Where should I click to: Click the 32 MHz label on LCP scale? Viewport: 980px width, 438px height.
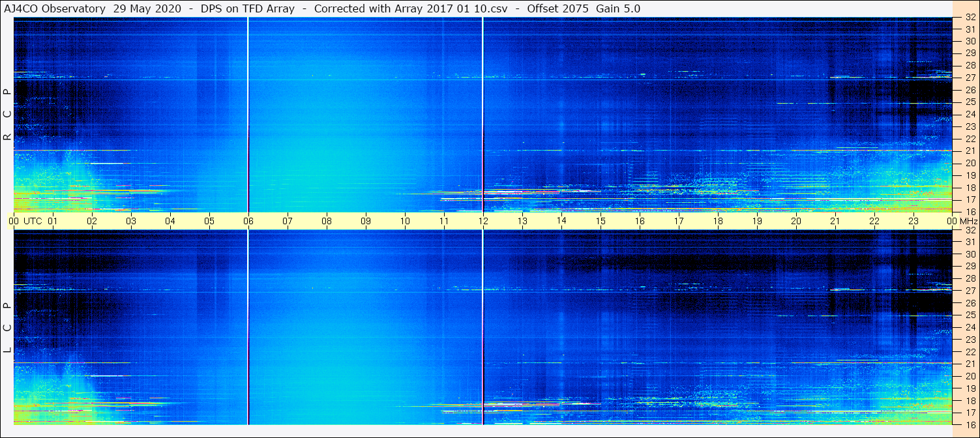click(x=970, y=230)
